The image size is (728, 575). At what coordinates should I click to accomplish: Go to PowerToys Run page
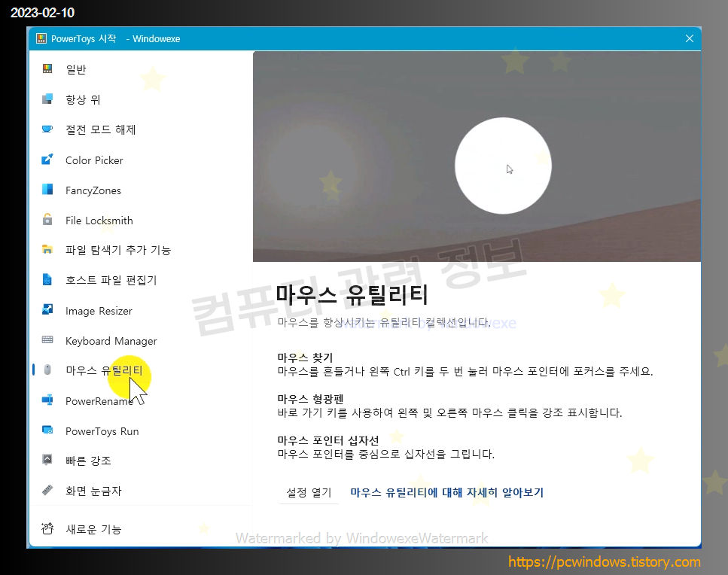141,431
